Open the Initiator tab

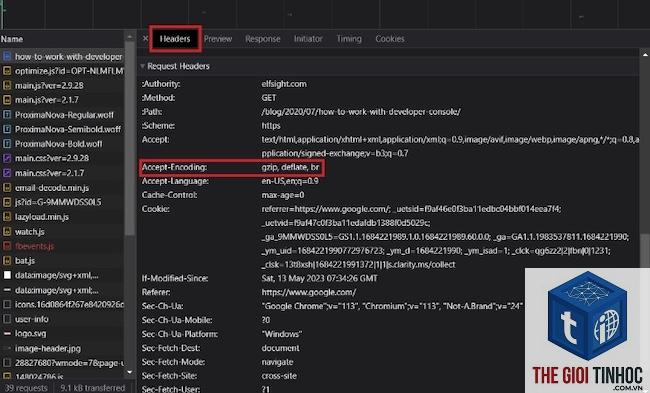click(308, 39)
